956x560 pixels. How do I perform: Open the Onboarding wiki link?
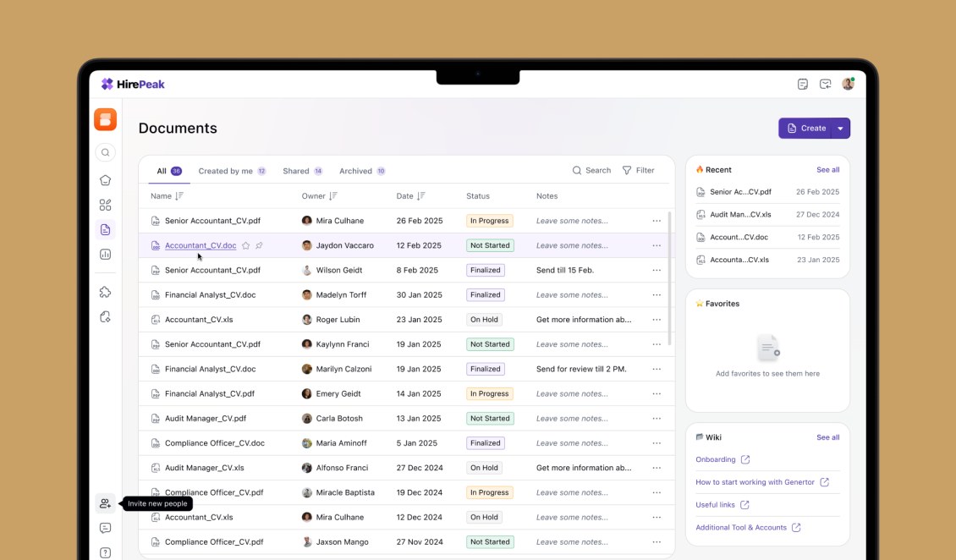[x=716, y=459]
